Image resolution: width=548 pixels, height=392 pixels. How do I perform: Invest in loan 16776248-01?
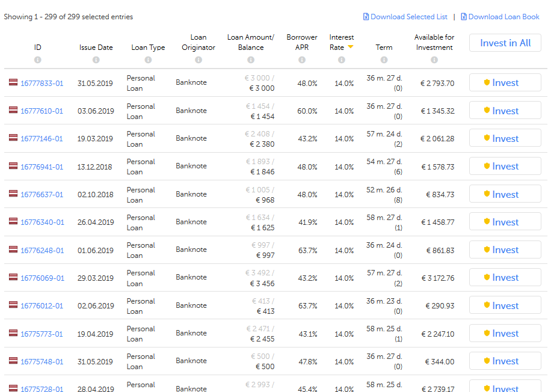click(x=505, y=250)
